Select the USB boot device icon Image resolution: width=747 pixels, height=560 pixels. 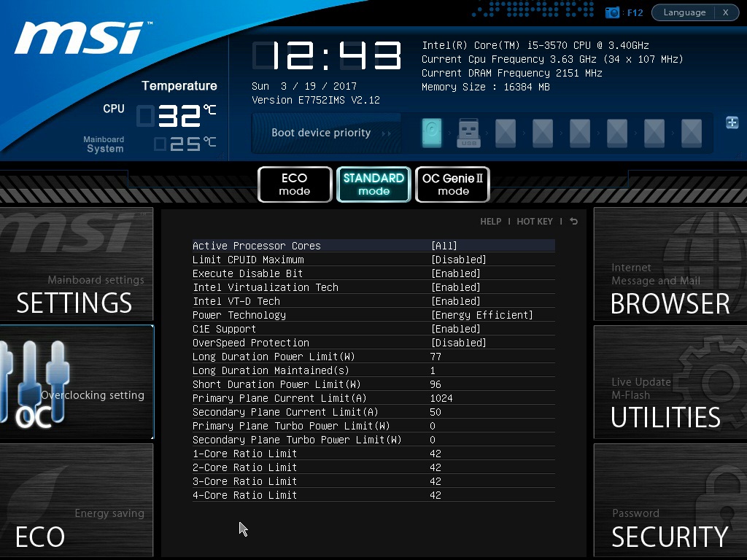pyautogui.click(x=469, y=133)
